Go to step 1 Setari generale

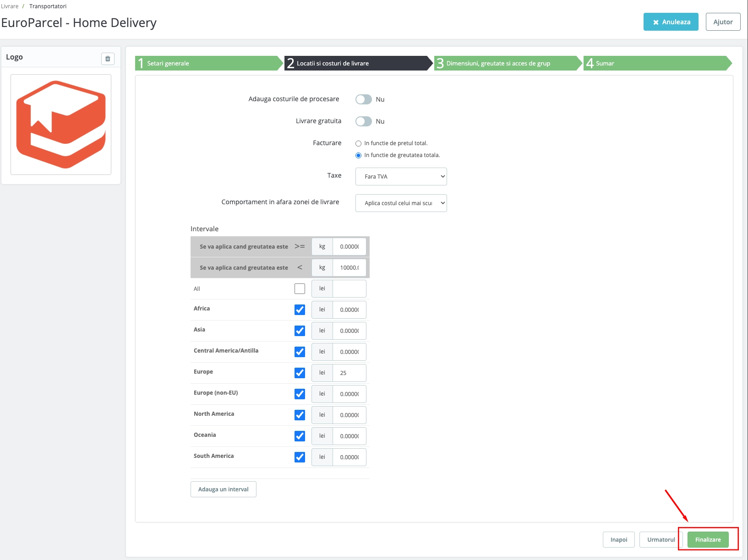209,63
